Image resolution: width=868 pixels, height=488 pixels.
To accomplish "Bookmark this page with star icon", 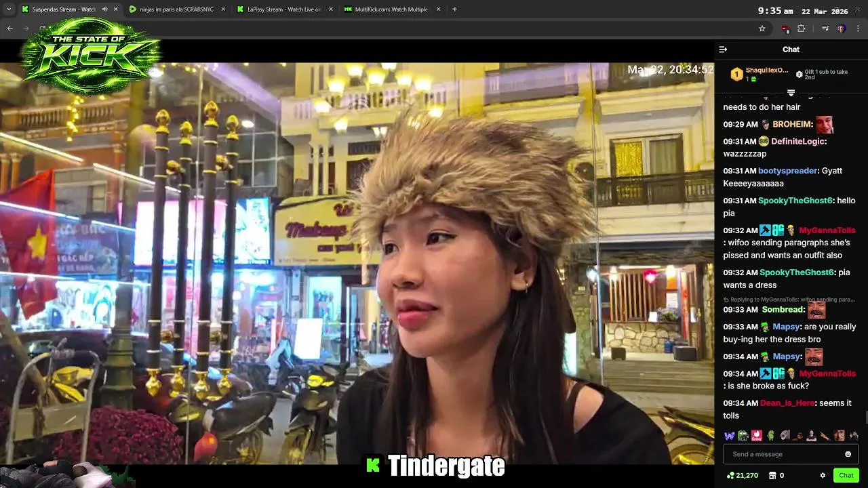I will tap(762, 28).
